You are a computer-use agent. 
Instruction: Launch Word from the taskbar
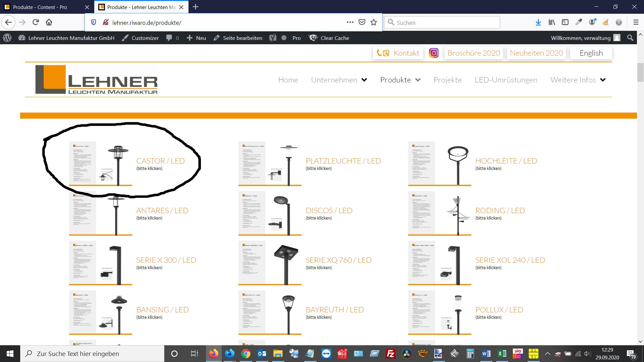tap(486, 354)
